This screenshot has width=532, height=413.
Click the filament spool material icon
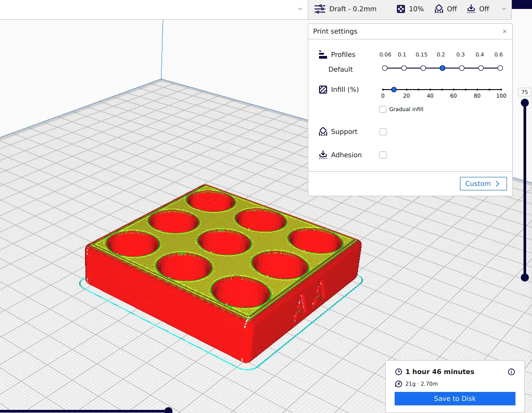399,384
